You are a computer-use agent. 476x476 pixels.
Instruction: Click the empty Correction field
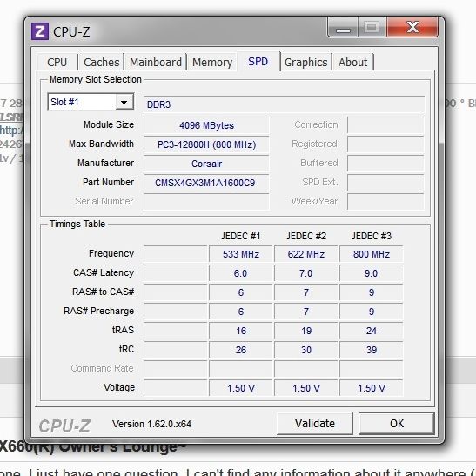pos(385,125)
